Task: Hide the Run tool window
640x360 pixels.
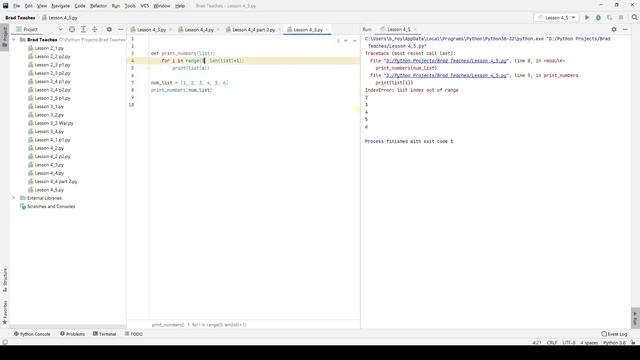Action: tap(625, 29)
